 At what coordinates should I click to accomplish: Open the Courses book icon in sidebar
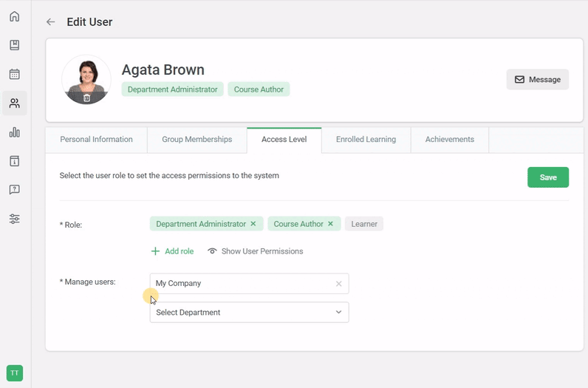(15, 45)
